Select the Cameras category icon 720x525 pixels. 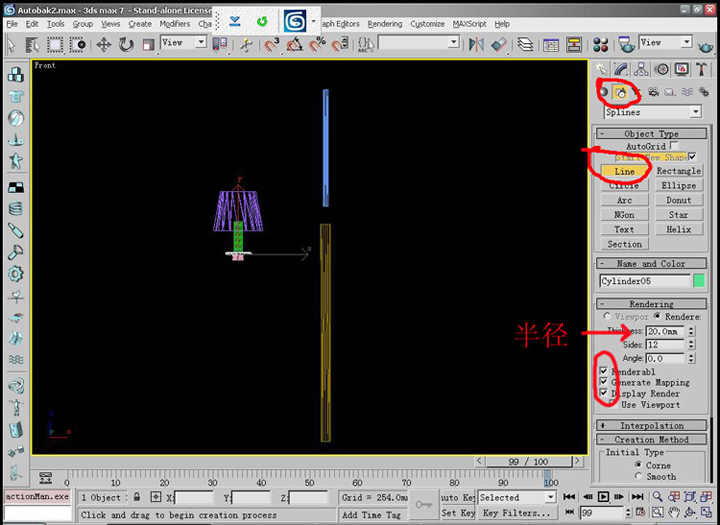(x=653, y=92)
